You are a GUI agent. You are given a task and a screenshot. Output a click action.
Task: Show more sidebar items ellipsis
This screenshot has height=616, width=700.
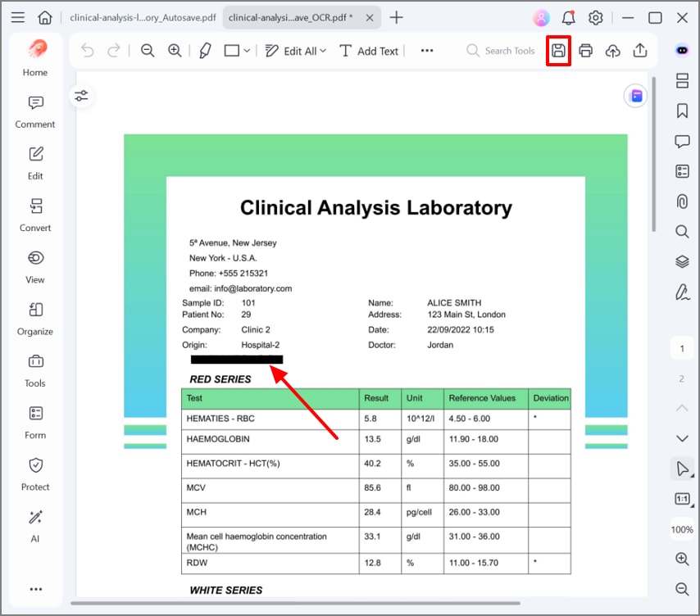coord(36,589)
